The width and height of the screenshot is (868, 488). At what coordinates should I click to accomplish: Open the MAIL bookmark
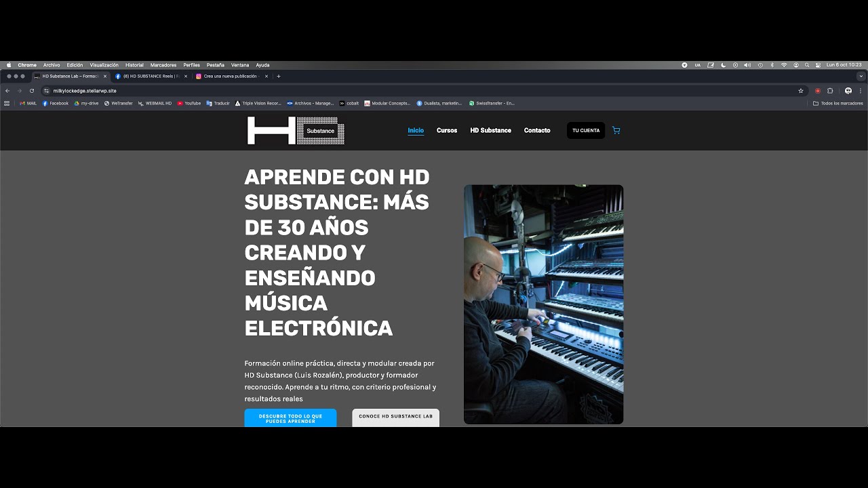click(x=28, y=103)
